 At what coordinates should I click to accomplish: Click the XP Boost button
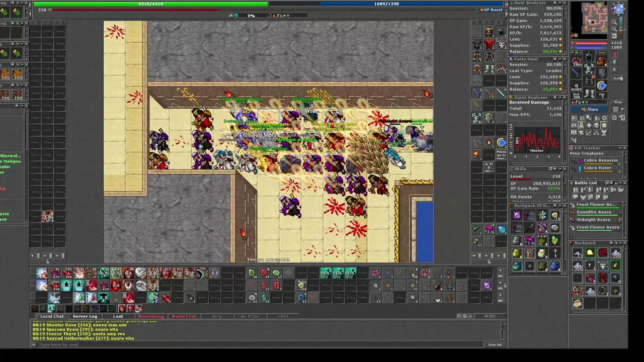(x=491, y=10)
